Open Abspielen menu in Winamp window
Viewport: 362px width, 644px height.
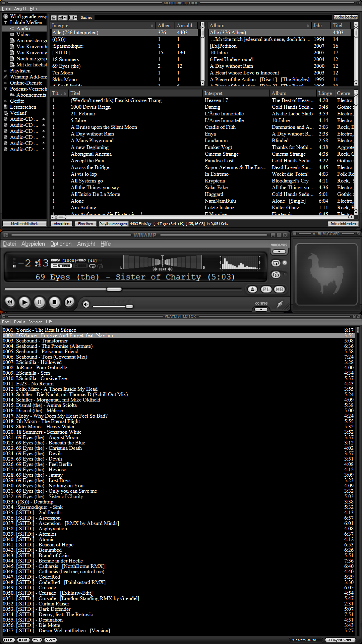pyautogui.click(x=33, y=244)
